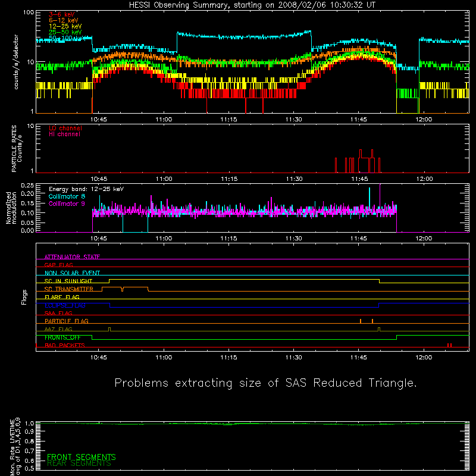The image size is (476, 476).
Task: Click the 100 value on counts axis
Action: [x=29, y=12]
